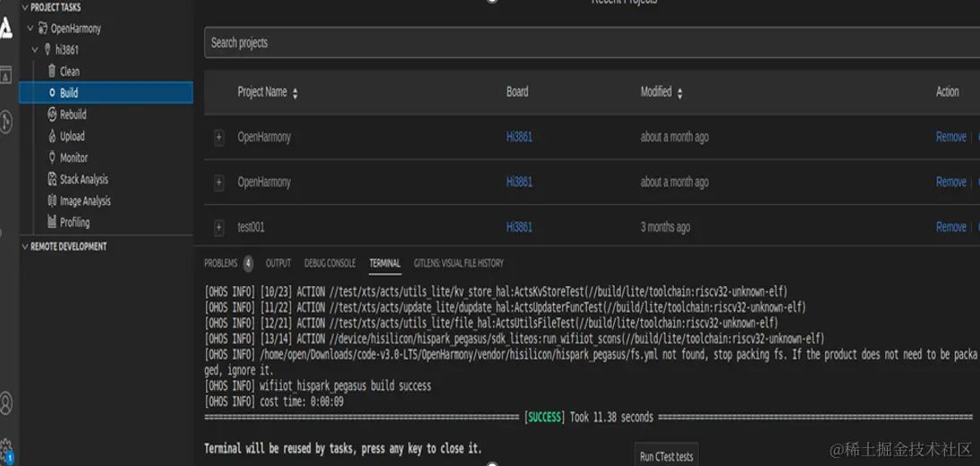Open Hi3861 board link in first row

coord(519,137)
